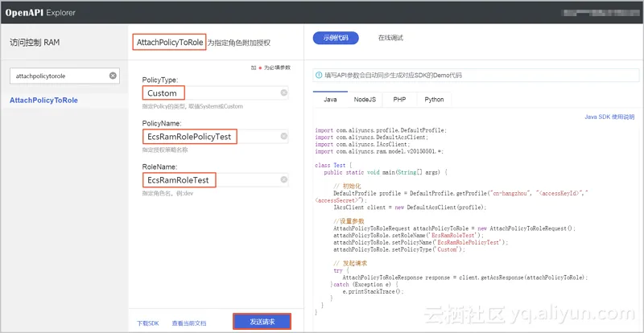Click the e.printStackTrace() code line
644x333 pixels.
click(374, 291)
